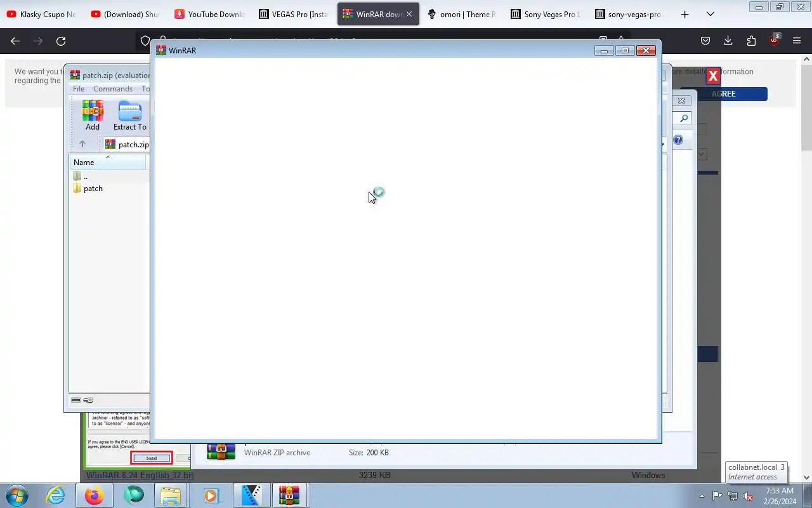The height and width of the screenshot is (508, 812).
Task: Switch to the YouTube Downloader tab
Action: click(209, 14)
